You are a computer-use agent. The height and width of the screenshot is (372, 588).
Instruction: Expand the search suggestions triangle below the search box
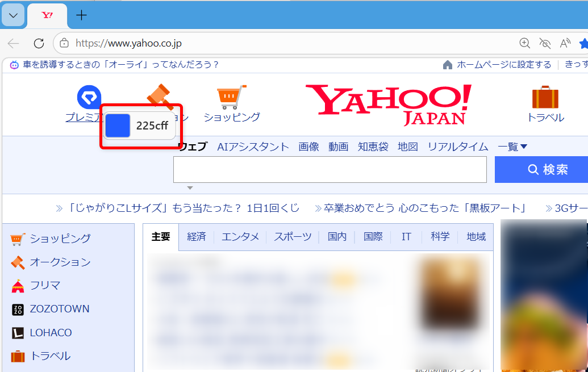[190, 187]
